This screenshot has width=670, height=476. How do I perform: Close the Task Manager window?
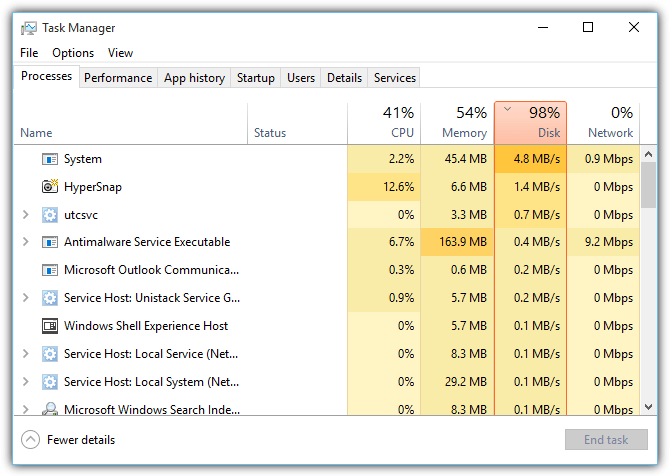click(x=634, y=28)
